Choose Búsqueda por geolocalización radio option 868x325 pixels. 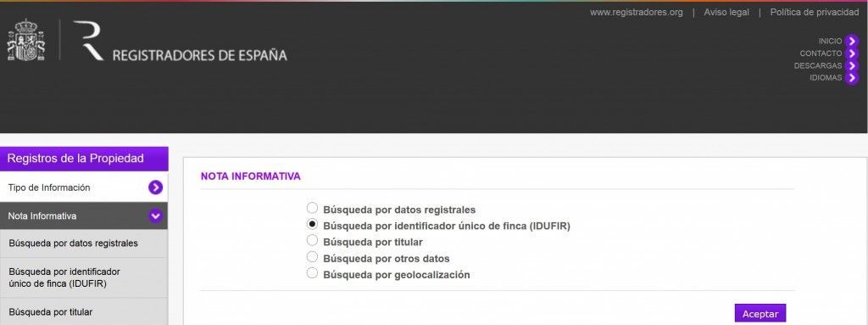coord(312,272)
